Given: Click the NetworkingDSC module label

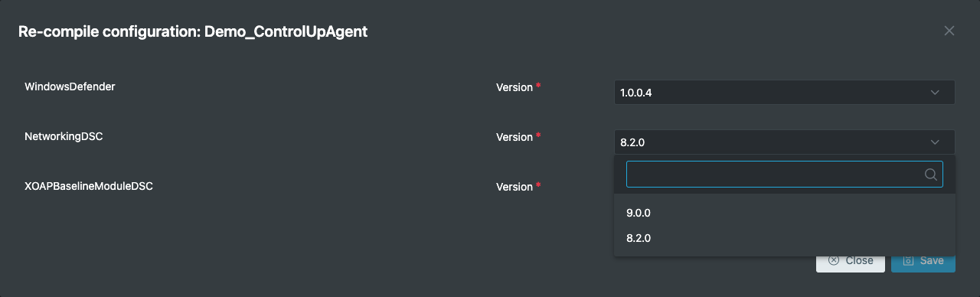Looking at the screenshot, I should [x=64, y=136].
